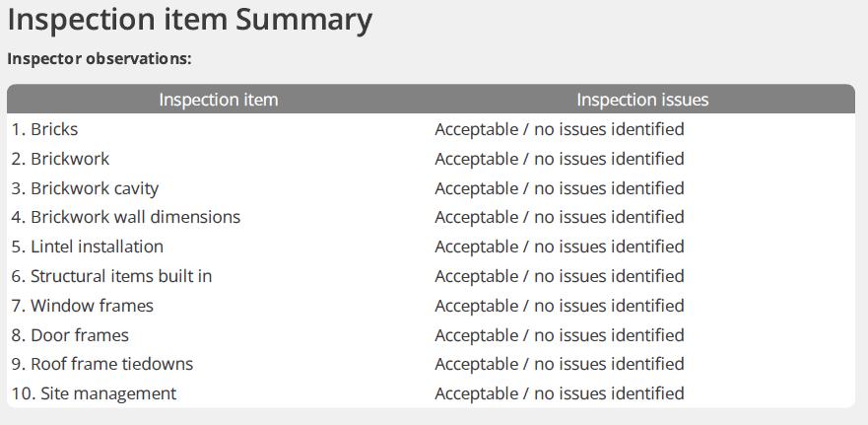Click the issue status for Lintel installation
Image resolution: width=868 pixels, height=425 pixels.
560,247
